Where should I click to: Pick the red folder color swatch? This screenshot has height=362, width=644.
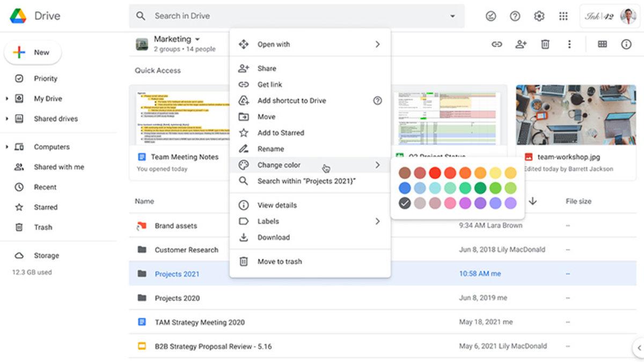435,173
